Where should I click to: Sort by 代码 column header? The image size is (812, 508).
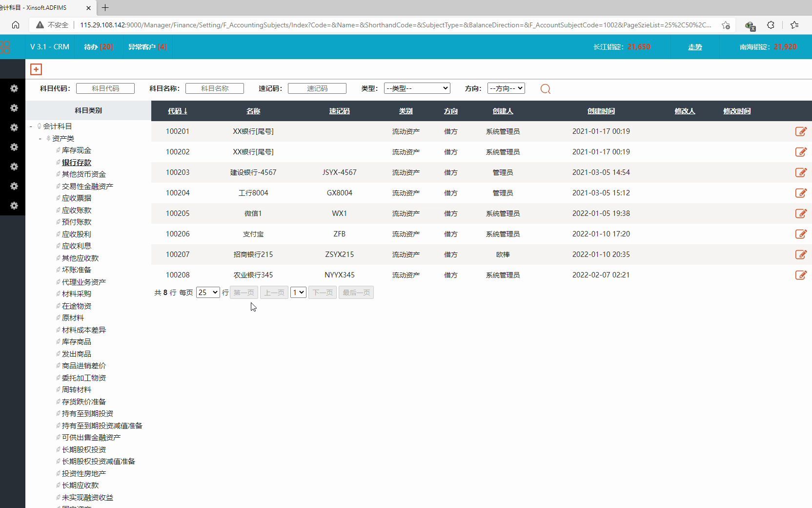click(178, 111)
